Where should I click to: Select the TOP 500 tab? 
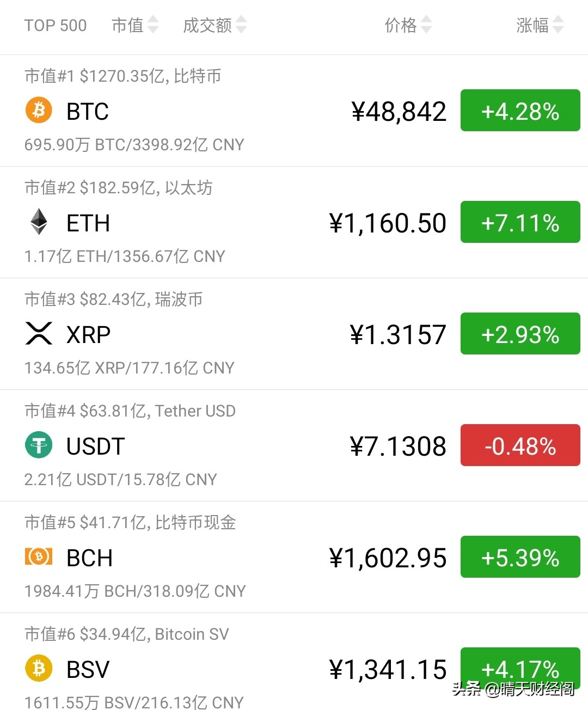(56, 25)
